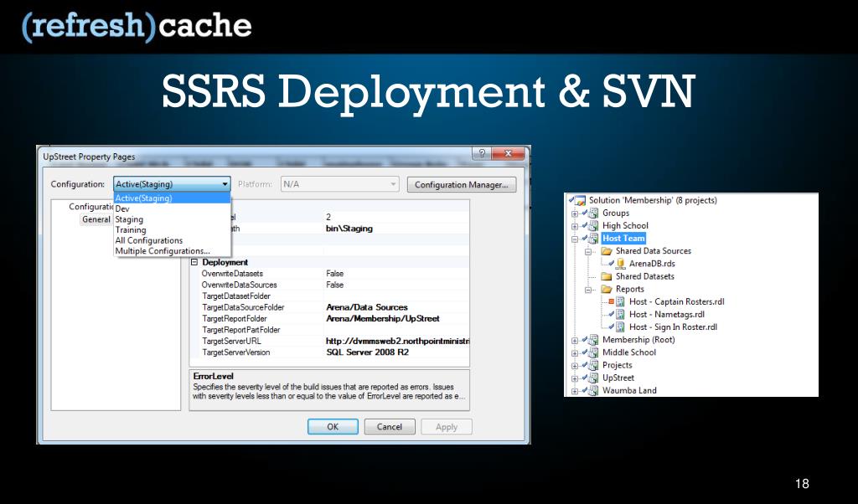Choose Multiple Configurations... from the list
The width and height of the screenshot is (858, 504).
pos(172,251)
